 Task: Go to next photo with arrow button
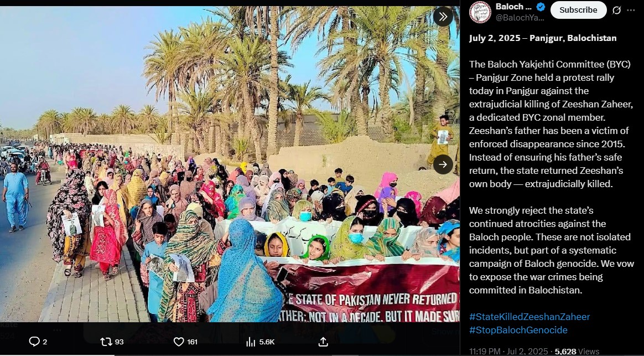[443, 164]
